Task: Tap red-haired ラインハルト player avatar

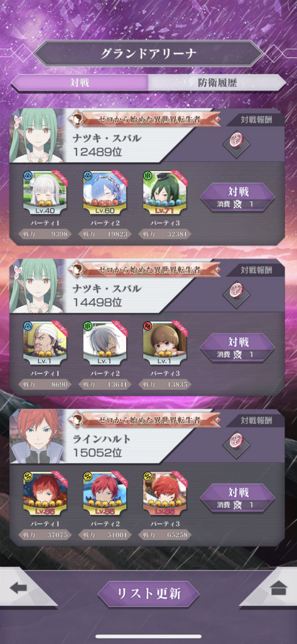Action: click(x=37, y=436)
